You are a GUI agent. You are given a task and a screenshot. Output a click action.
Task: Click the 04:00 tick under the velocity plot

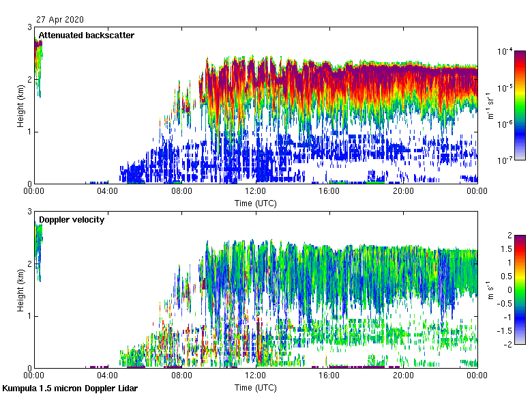108,376
